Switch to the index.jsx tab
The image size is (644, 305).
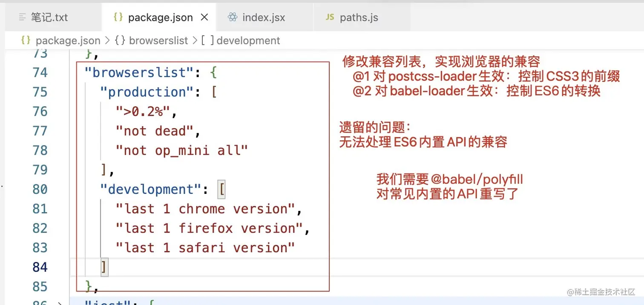(264, 17)
